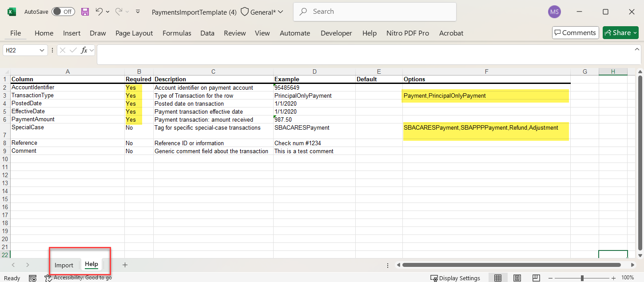Viewport: 644px width, 282px height.
Task: Open the Acrobat ribbon tab
Action: point(451,33)
